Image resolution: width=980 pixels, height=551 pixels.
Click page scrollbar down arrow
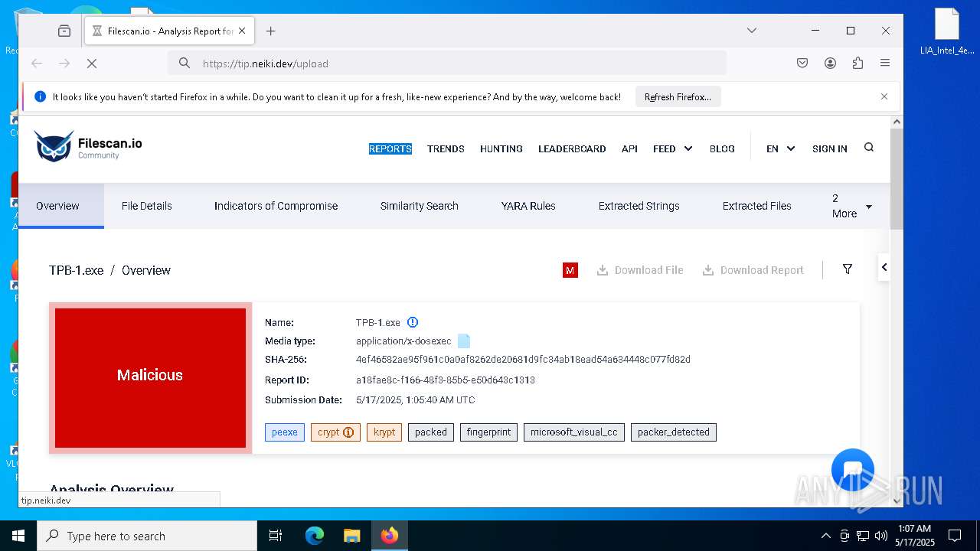(x=897, y=500)
